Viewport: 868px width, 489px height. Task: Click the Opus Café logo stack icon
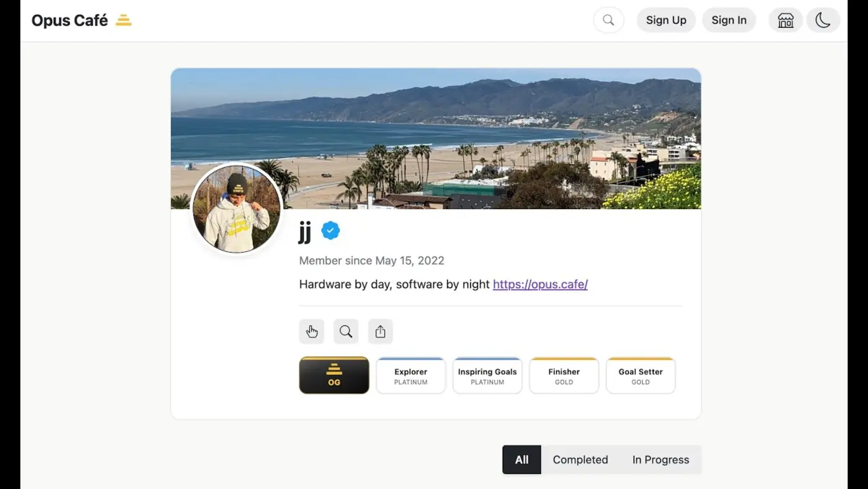pyautogui.click(x=123, y=20)
